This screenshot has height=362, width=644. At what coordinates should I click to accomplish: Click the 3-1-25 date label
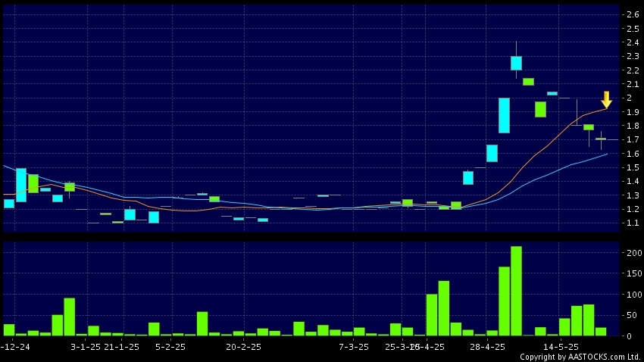click(86, 347)
